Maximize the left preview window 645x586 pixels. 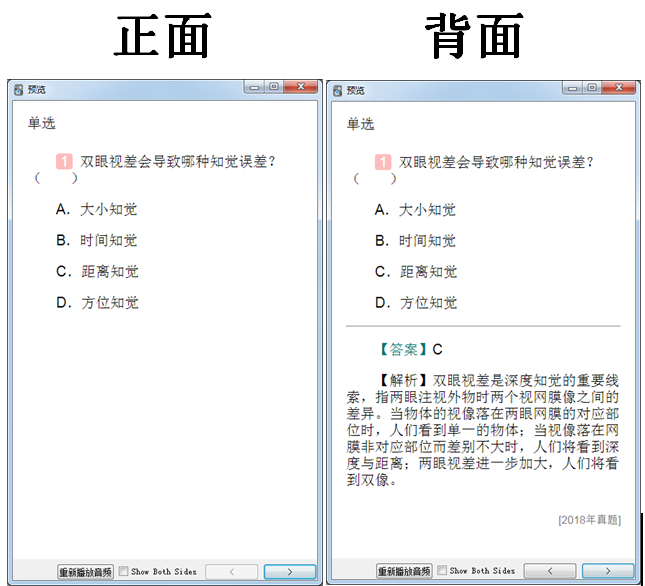coord(274,87)
